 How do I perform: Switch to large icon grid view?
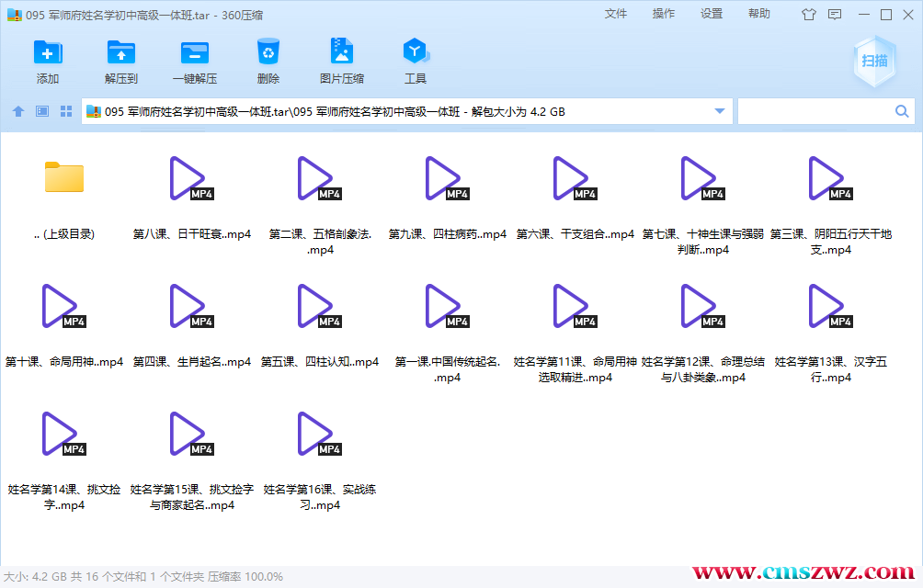(64, 110)
